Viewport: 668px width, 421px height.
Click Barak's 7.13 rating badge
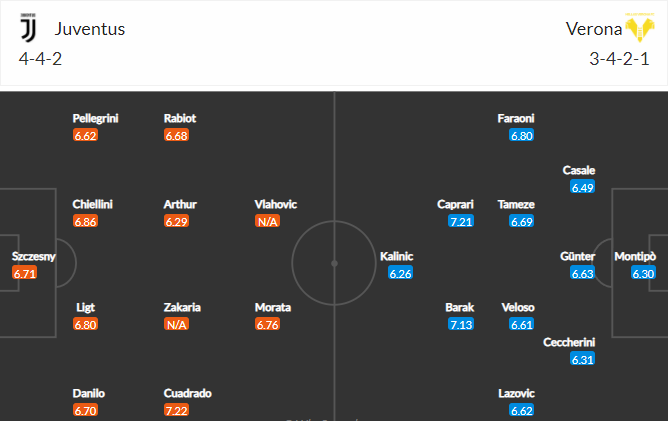pos(461,324)
